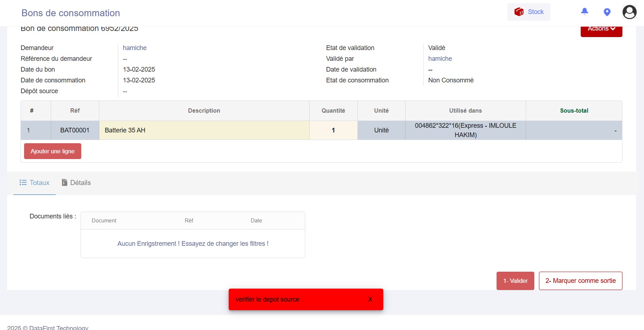The image size is (644, 330).
Task: Edit the Batterie 35 AH description field
Action: pos(204,130)
